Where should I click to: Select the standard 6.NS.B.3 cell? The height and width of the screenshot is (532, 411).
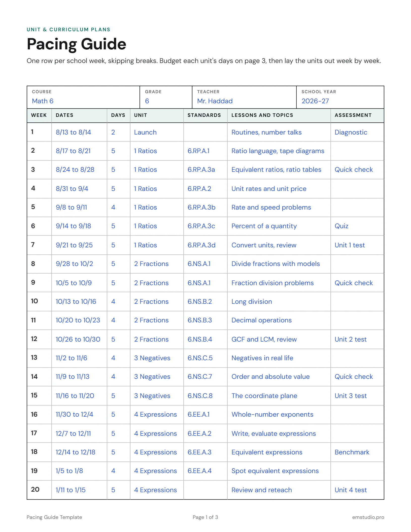click(205, 320)
